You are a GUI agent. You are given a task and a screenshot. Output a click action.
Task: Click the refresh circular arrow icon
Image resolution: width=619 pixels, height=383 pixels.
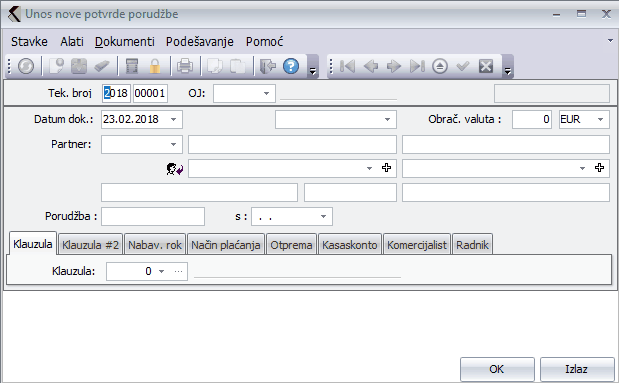[x=26, y=66]
